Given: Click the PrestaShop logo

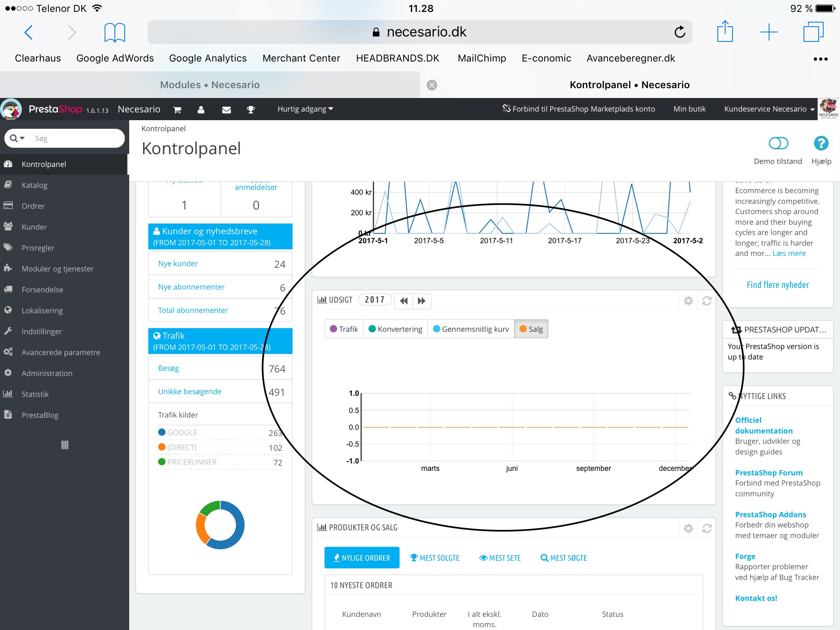Looking at the screenshot, I should [55, 109].
